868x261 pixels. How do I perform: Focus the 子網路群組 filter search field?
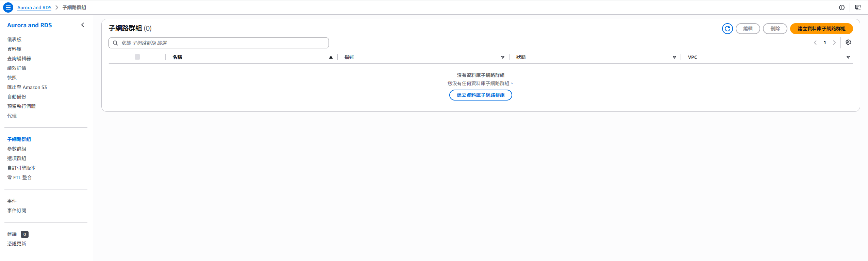219,43
